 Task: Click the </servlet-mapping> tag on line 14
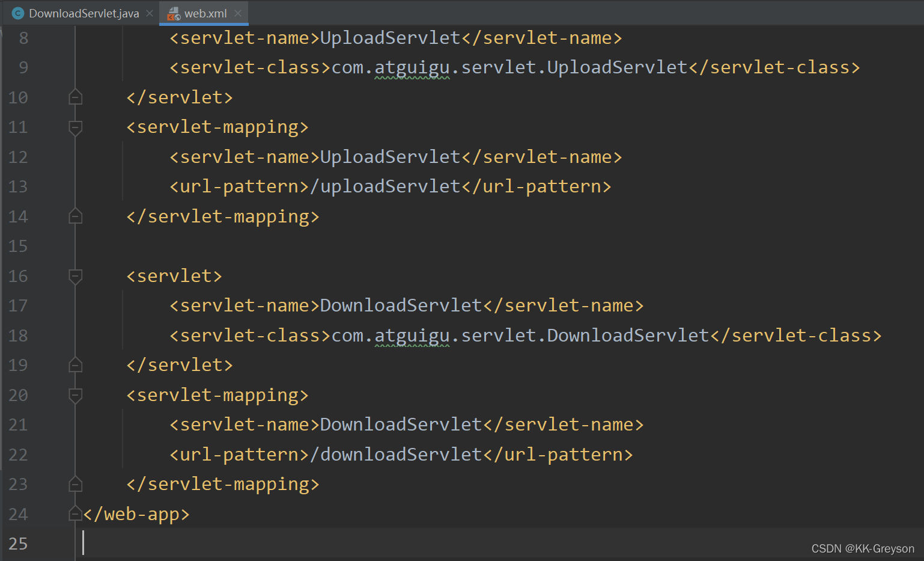tap(223, 216)
